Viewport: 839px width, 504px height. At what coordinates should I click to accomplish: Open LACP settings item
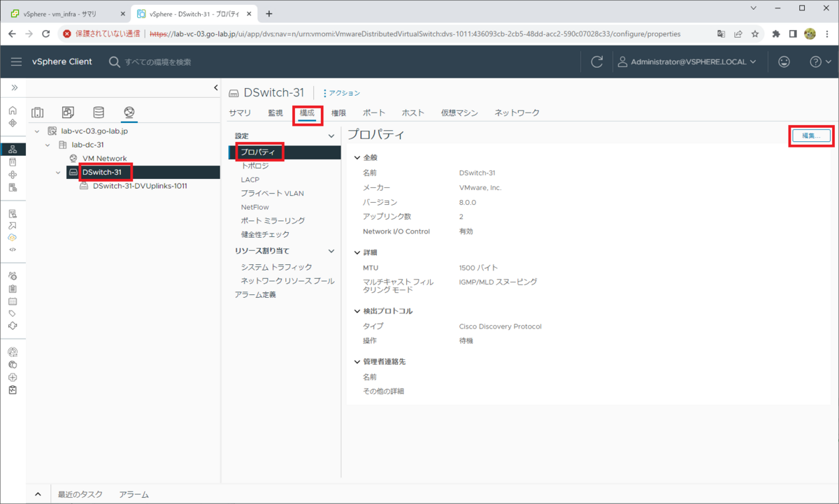[250, 180]
